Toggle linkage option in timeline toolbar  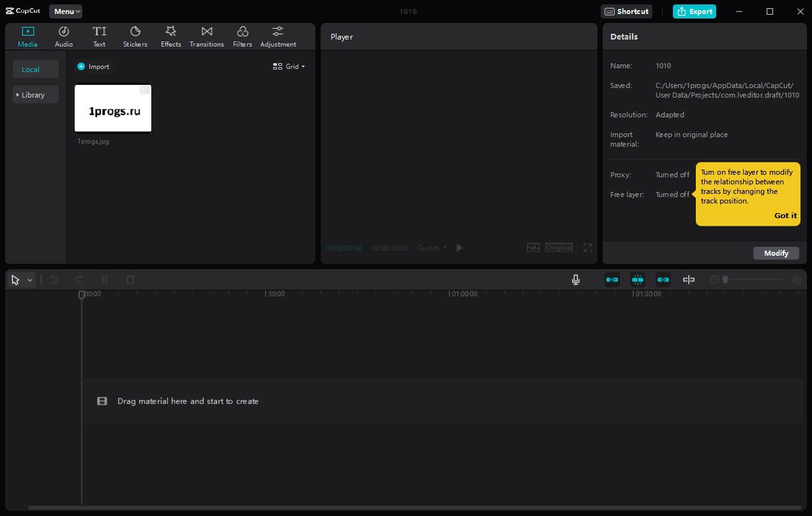663,280
